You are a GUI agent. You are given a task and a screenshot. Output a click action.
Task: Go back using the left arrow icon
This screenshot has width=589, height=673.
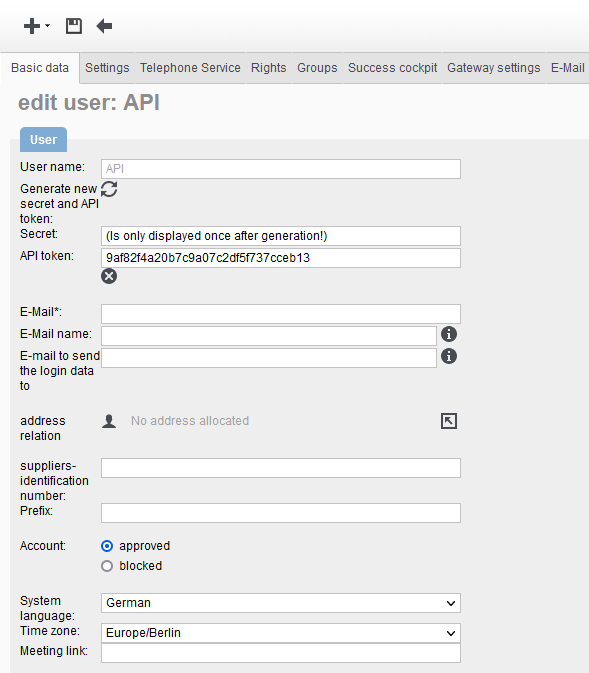(x=104, y=26)
